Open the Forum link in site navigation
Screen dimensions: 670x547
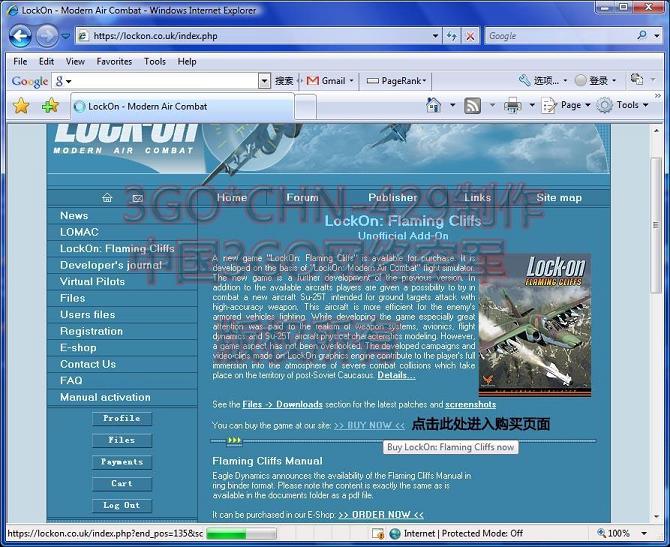303,198
